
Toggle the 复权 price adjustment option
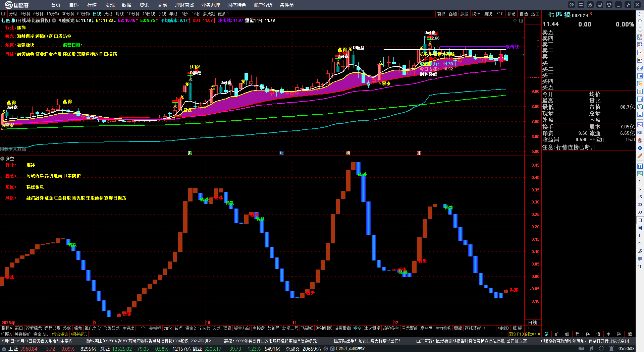coord(441,14)
